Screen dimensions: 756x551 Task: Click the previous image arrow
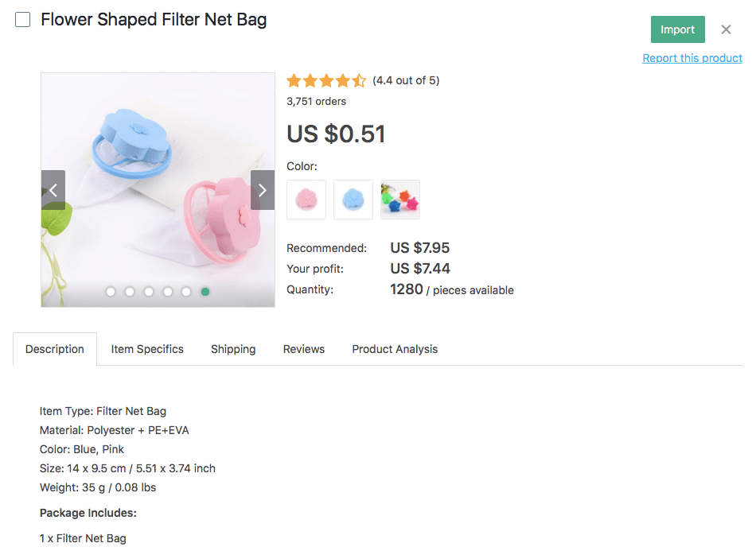[53, 190]
